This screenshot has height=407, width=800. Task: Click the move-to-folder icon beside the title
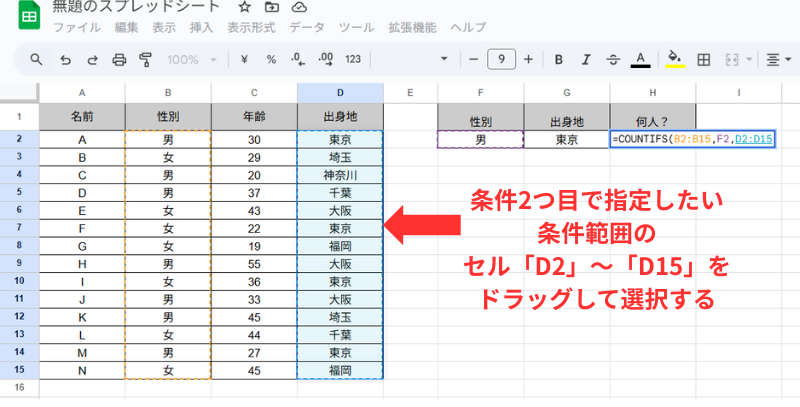[272, 7]
